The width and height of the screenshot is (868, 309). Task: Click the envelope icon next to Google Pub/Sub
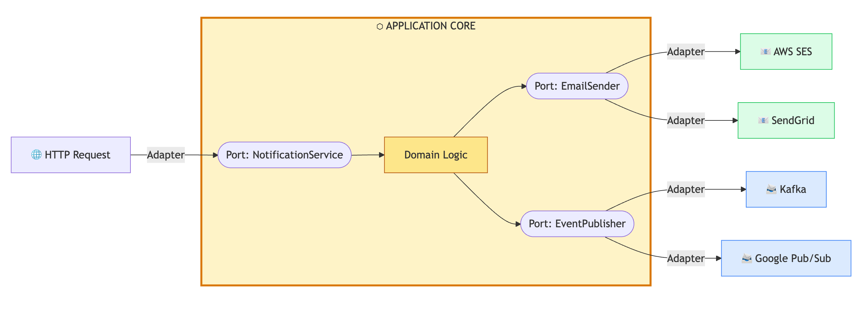point(747,258)
